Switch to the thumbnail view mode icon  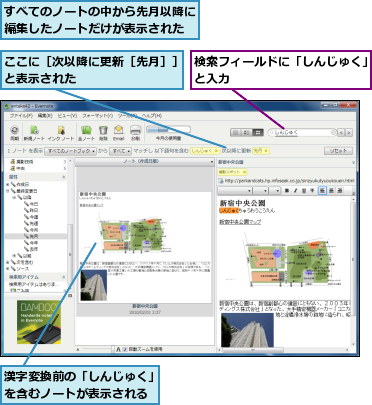coord(257,133)
